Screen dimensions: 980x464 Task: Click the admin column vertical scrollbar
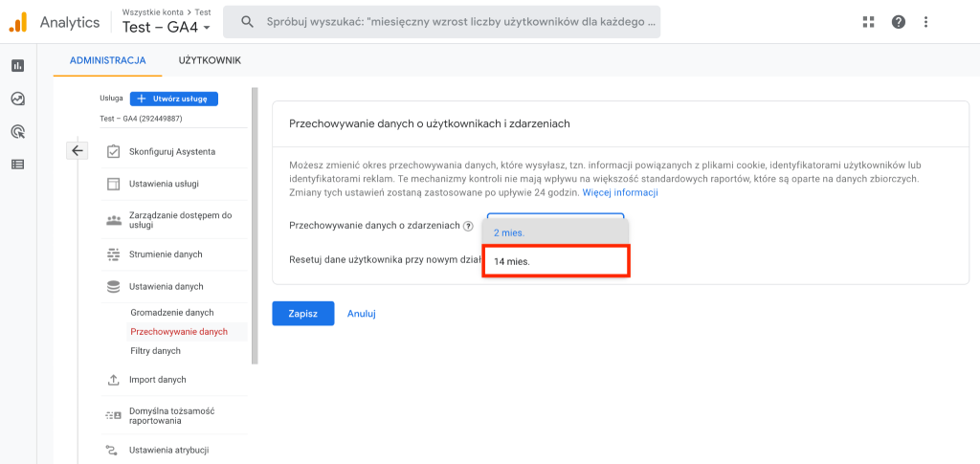255,226
